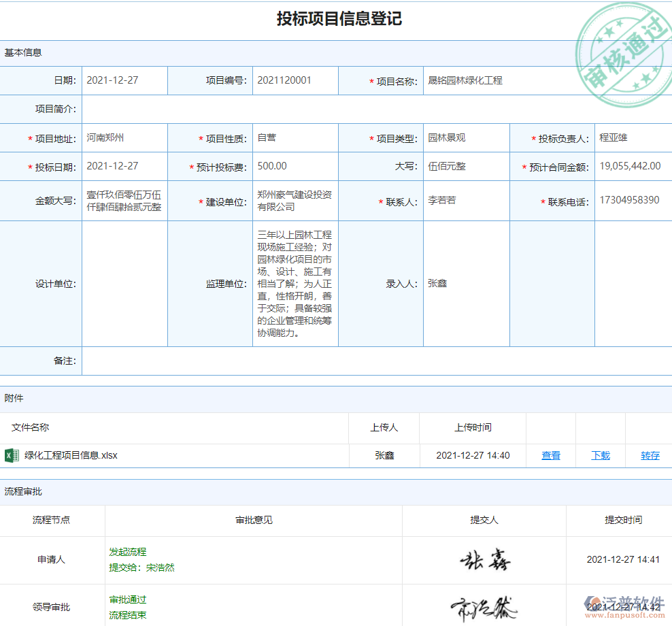Open 查看 link for the attachment

[x=551, y=456]
